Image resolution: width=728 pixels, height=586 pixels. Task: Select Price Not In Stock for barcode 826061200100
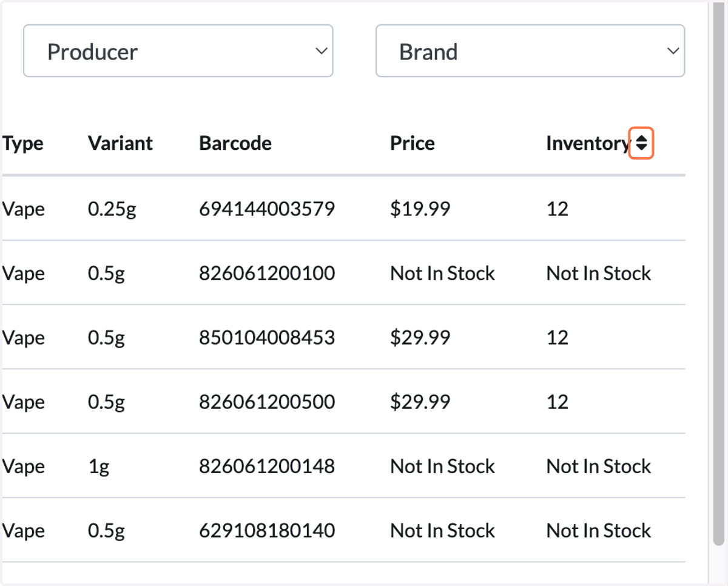(443, 273)
